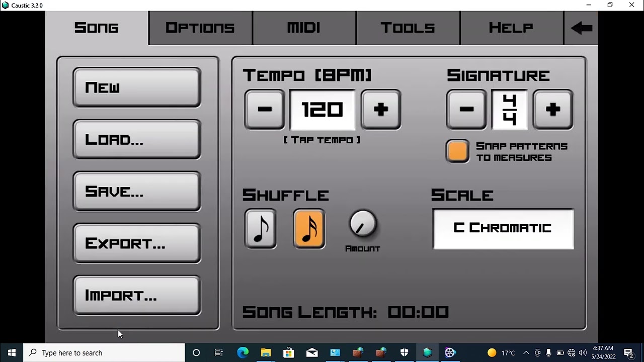Decrease signature with the minus button
644x362 pixels.
click(x=466, y=110)
